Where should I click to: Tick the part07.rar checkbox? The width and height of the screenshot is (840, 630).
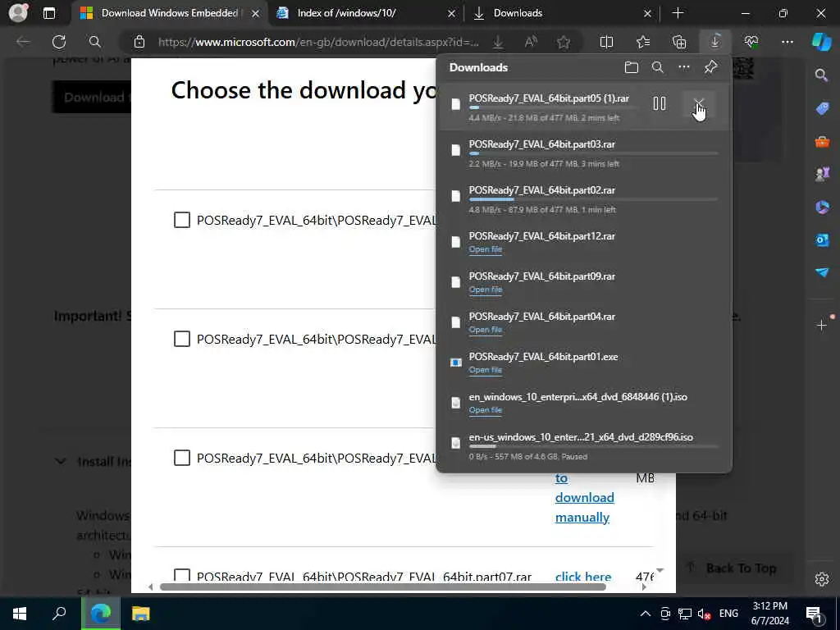(x=181, y=575)
